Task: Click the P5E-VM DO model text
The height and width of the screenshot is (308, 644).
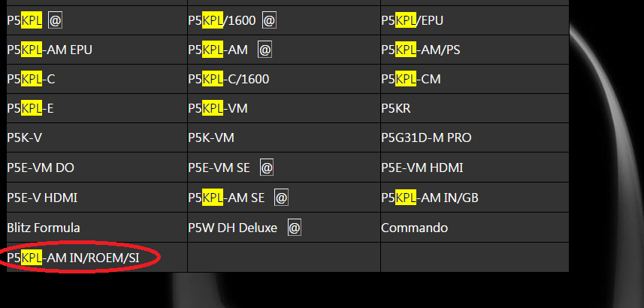Action: (x=41, y=168)
